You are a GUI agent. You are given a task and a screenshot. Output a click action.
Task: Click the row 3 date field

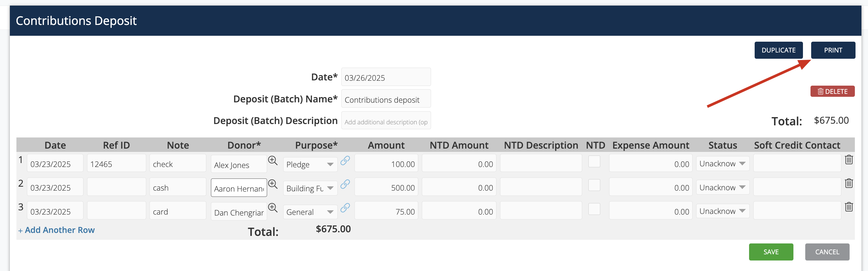(x=55, y=211)
